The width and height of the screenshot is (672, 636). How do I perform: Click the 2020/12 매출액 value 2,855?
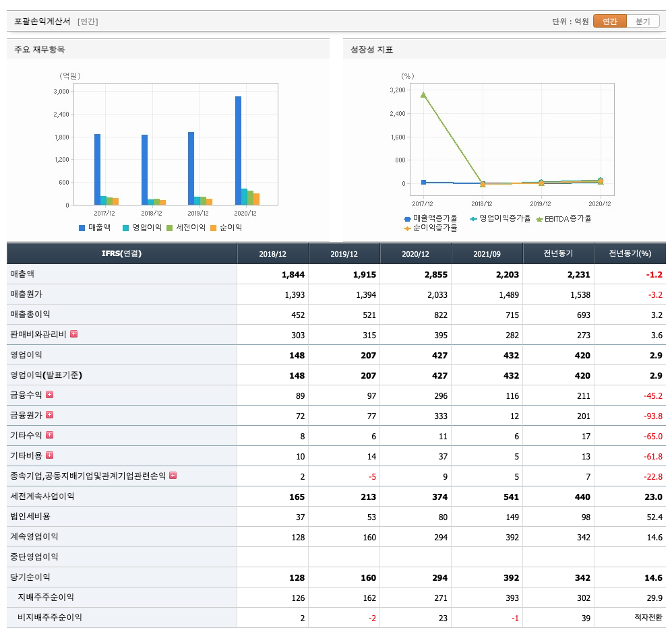pos(436,274)
